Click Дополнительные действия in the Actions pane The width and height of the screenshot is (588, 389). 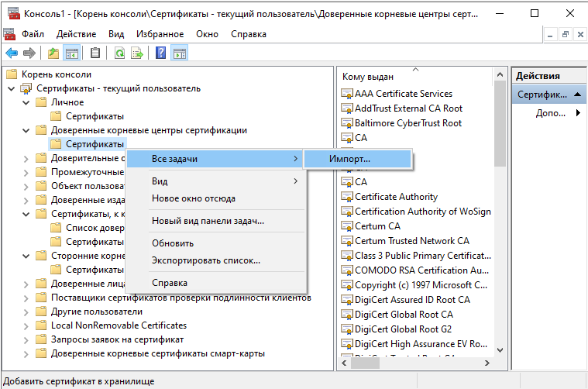550,113
